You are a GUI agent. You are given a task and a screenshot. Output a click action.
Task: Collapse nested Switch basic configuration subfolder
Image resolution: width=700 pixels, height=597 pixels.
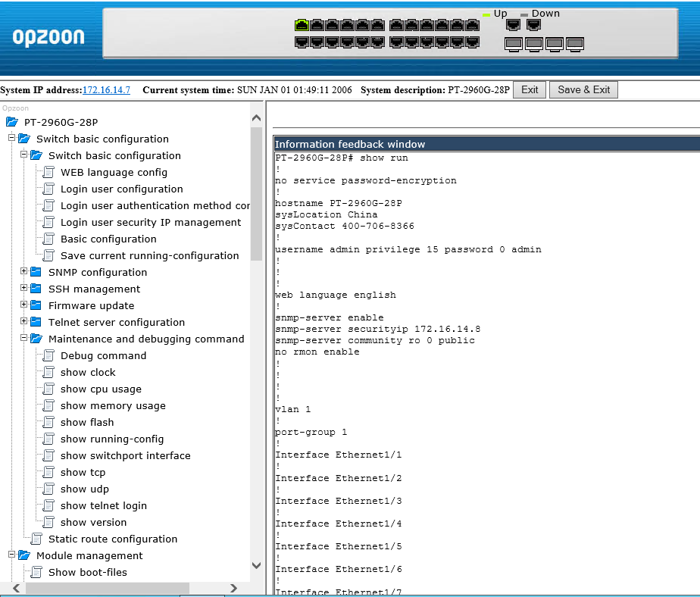(23, 155)
